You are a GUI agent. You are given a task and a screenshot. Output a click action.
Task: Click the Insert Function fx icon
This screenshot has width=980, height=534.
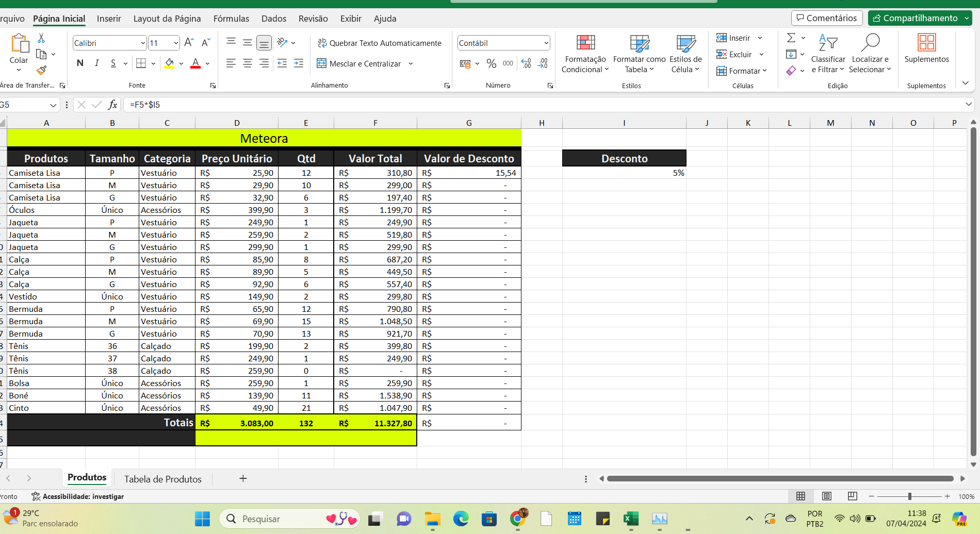[x=112, y=105]
